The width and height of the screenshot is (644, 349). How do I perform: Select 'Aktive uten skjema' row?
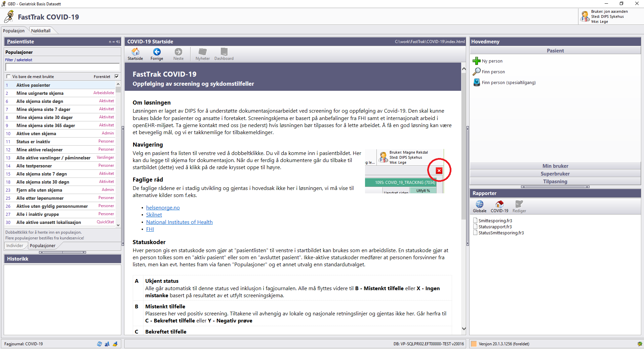point(60,133)
